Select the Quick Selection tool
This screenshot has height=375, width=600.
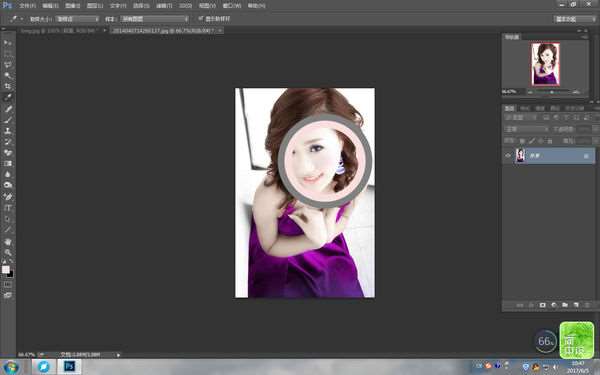pyautogui.click(x=8, y=75)
